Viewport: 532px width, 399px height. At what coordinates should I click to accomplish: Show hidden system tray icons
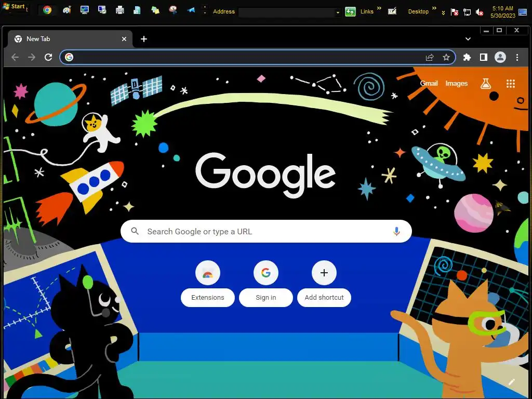[443, 13]
